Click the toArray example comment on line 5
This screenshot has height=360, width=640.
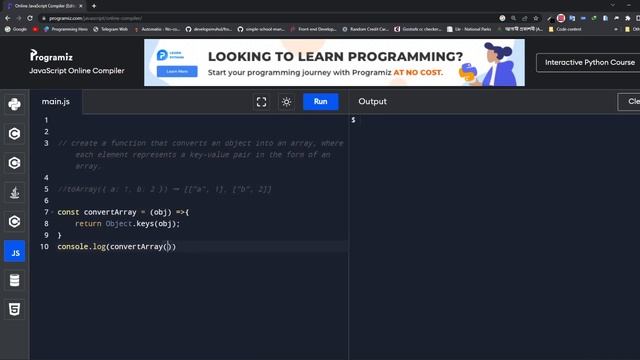coord(164,189)
